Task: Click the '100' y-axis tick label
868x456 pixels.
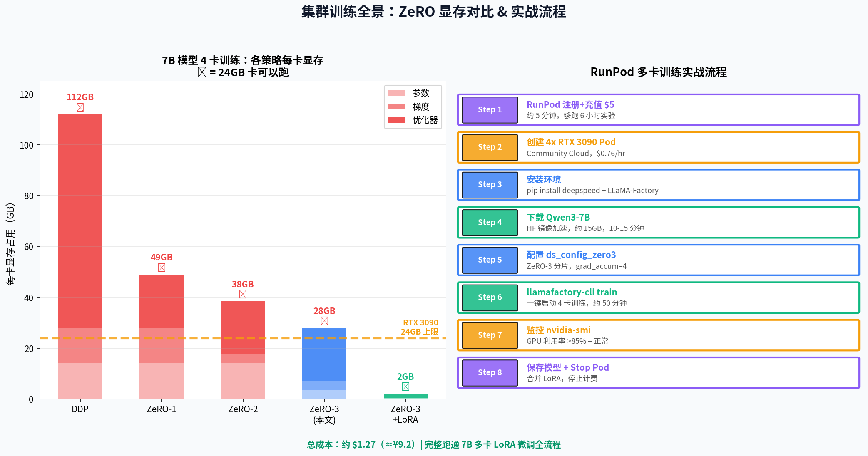Action: coord(27,146)
